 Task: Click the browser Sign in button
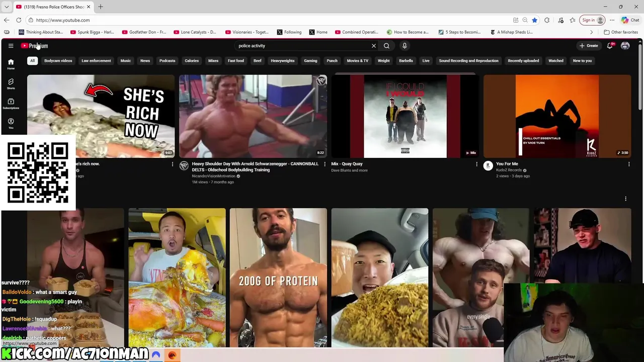(593, 20)
